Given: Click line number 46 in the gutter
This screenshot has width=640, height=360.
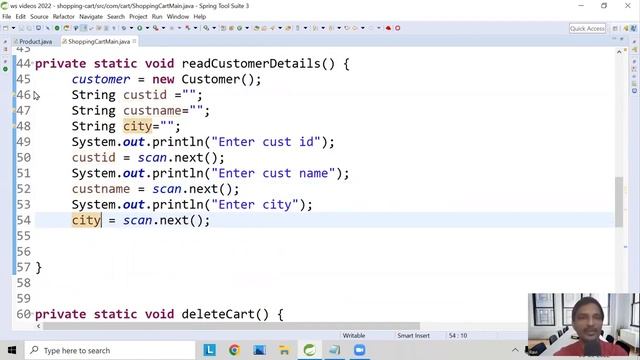Looking at the screenshot, I should pyautogui.click(x=24, y=95).
